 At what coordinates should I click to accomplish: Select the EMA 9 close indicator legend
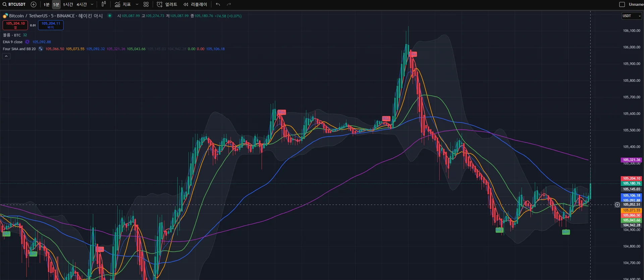click(13, 42)
